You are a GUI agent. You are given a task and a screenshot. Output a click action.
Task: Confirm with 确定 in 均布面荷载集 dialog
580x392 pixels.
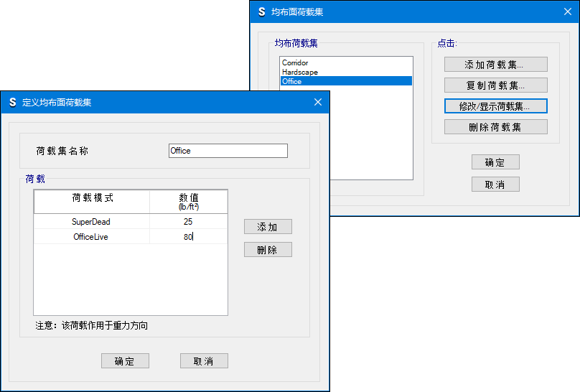point(495,162)
